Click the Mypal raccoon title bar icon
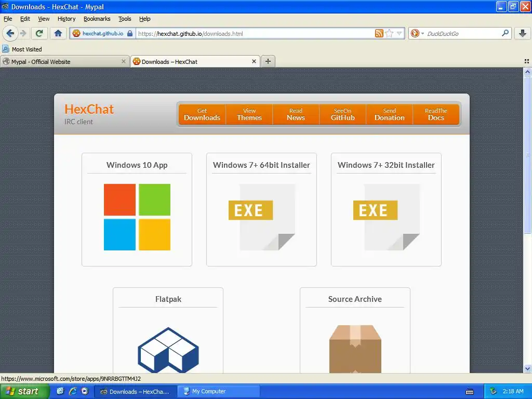 click(x=5, y=6)
